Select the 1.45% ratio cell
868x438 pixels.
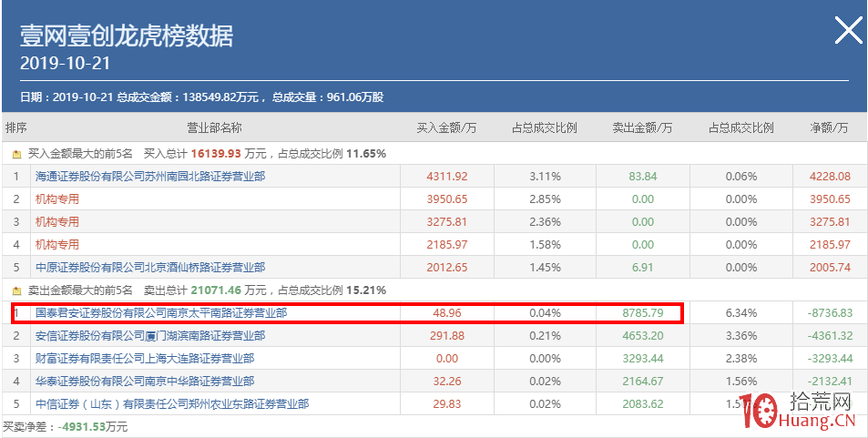point(545,268)
